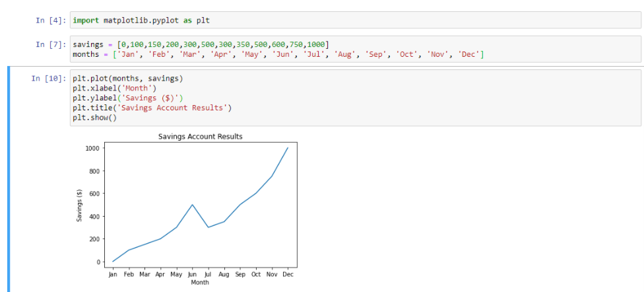644x292 pixels.
Task: Click the months list assignment line
Action: (x=278, y=54)
